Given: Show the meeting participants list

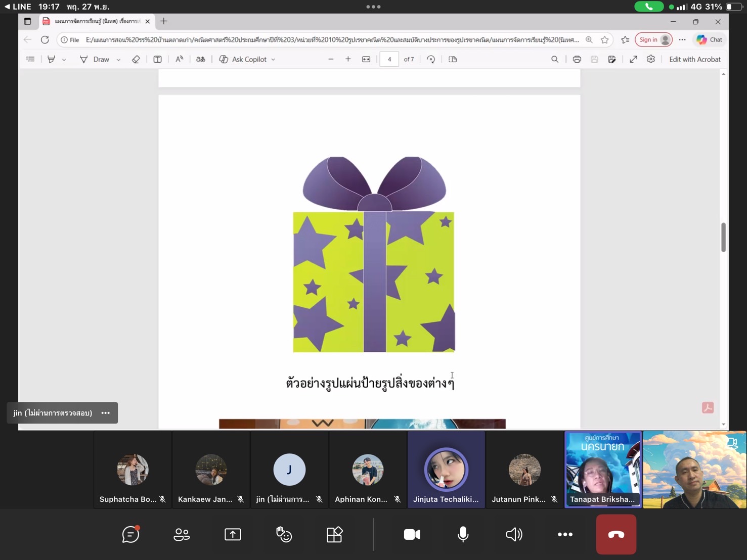Looking at the screenshot, I should tap(182, 534).
